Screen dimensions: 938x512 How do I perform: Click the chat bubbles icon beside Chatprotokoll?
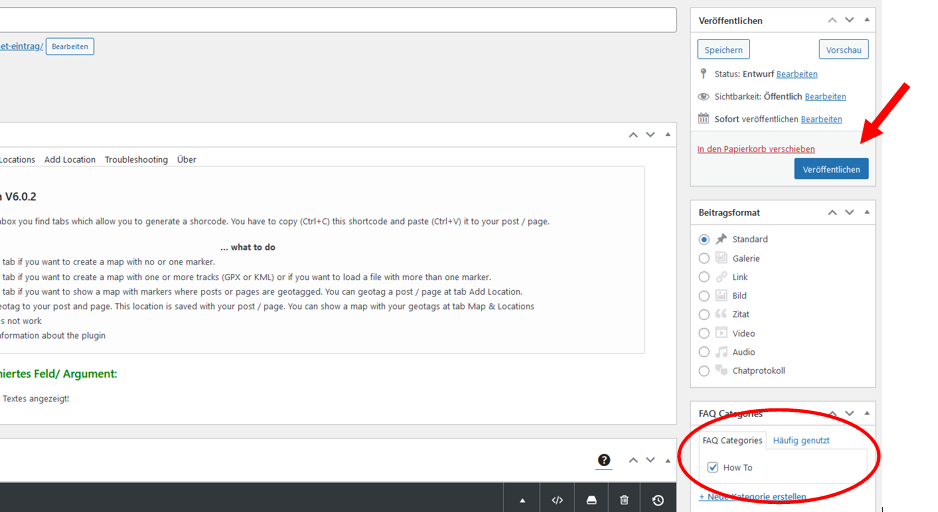[721, 370]
